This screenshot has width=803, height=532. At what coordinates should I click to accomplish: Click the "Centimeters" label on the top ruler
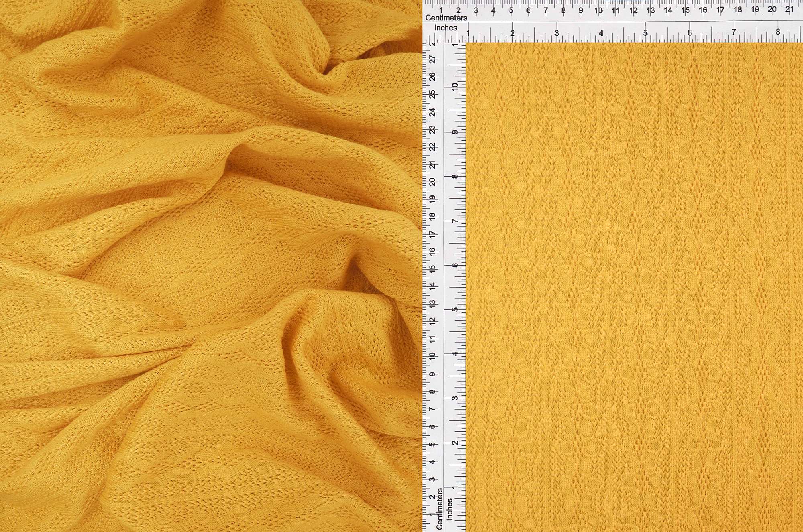446,18
